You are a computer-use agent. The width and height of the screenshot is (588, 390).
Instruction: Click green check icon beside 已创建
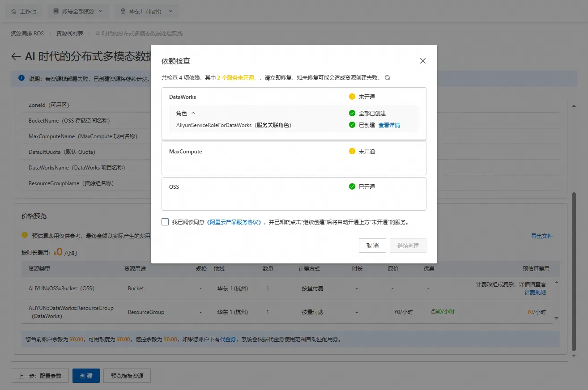[x=352, y=125]
